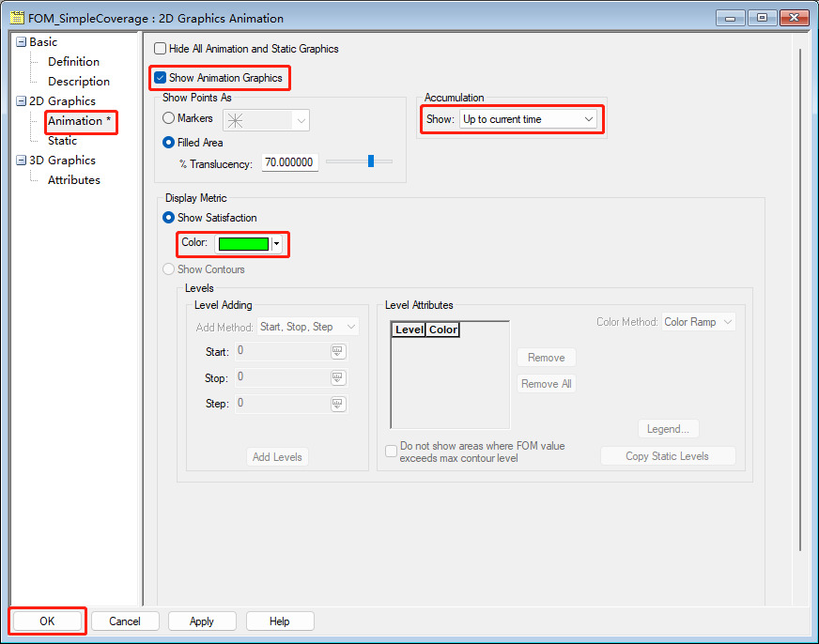Click the translucency slider handle

tap(371, 161)
